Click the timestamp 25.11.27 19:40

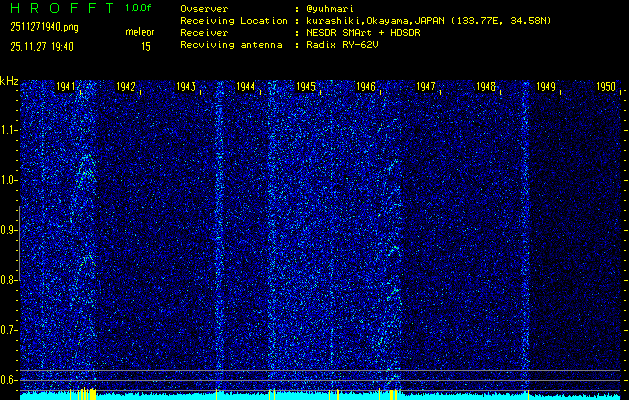click(x=42, y=47)
